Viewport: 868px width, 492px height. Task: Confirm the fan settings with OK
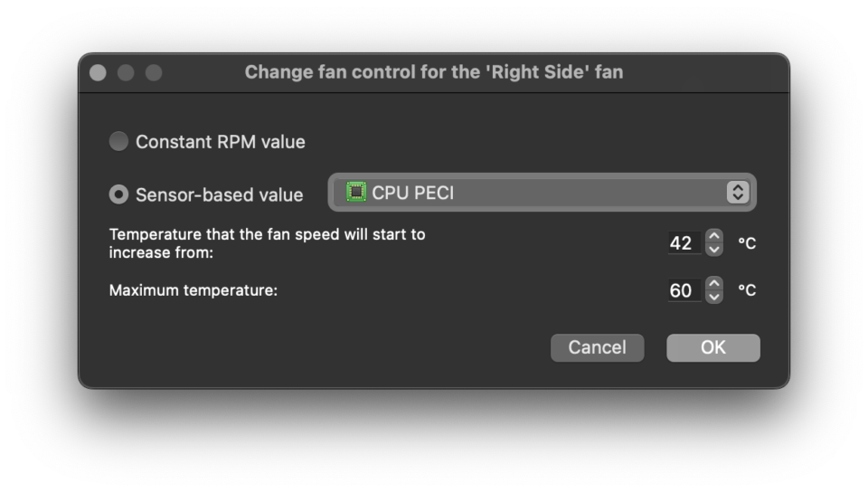[713, 347]
